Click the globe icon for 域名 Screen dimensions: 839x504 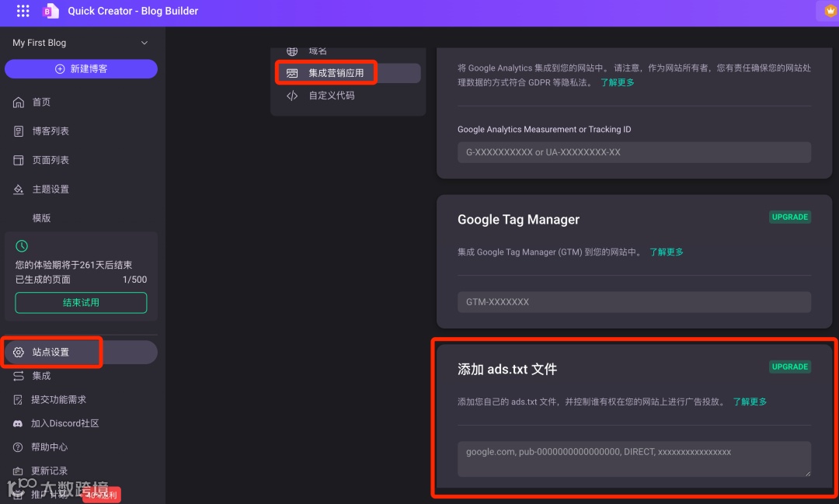click(292, 51)
